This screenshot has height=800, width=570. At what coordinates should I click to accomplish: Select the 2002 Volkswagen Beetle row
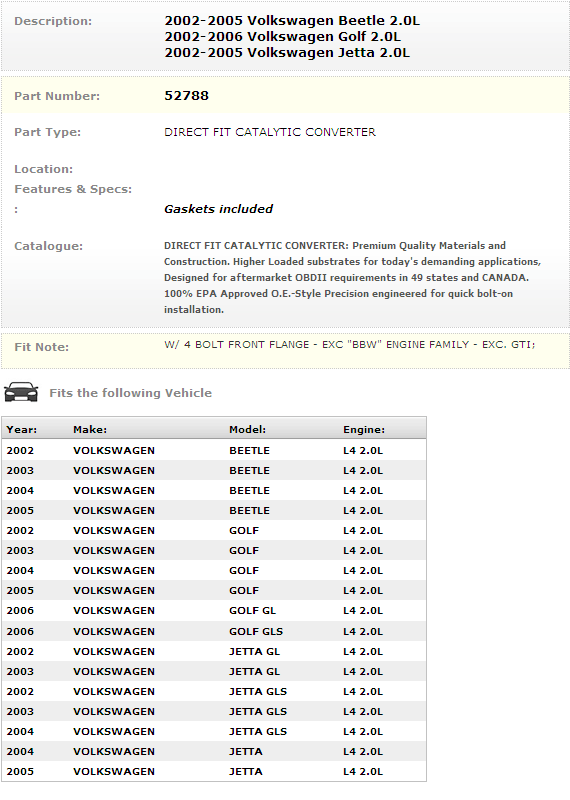(x=214, y=451)
